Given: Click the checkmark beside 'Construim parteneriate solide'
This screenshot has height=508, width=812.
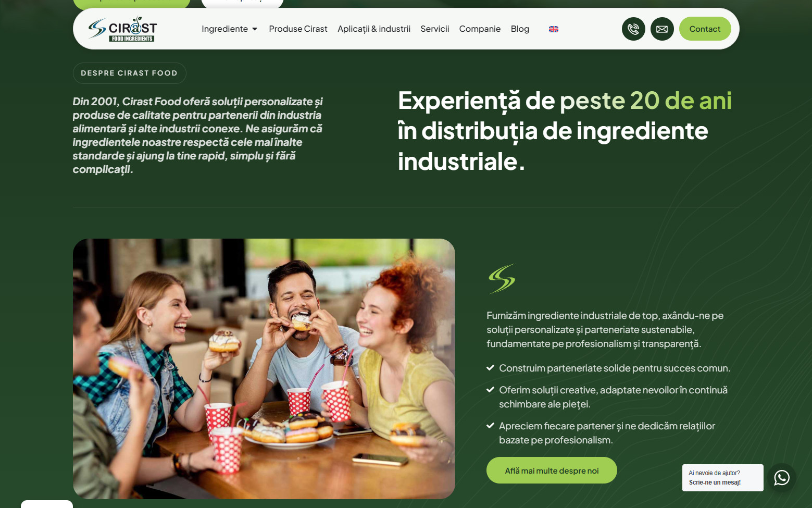Looking at the screenshot, I should pyautogui.click(x=490, y=368).
